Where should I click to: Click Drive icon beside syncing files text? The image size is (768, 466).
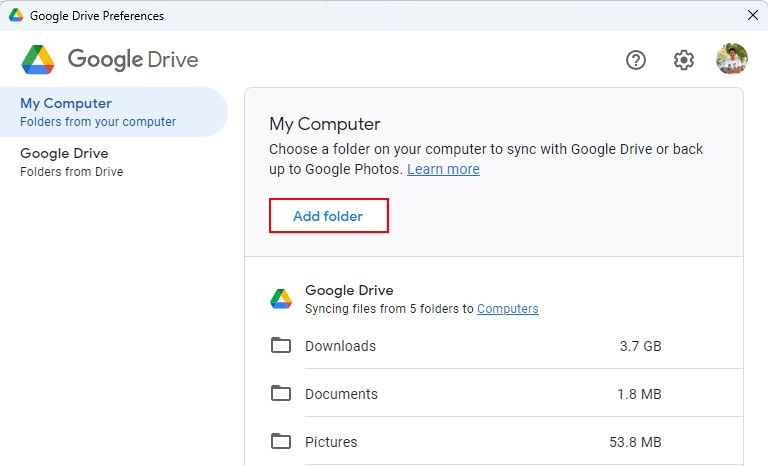281,299
